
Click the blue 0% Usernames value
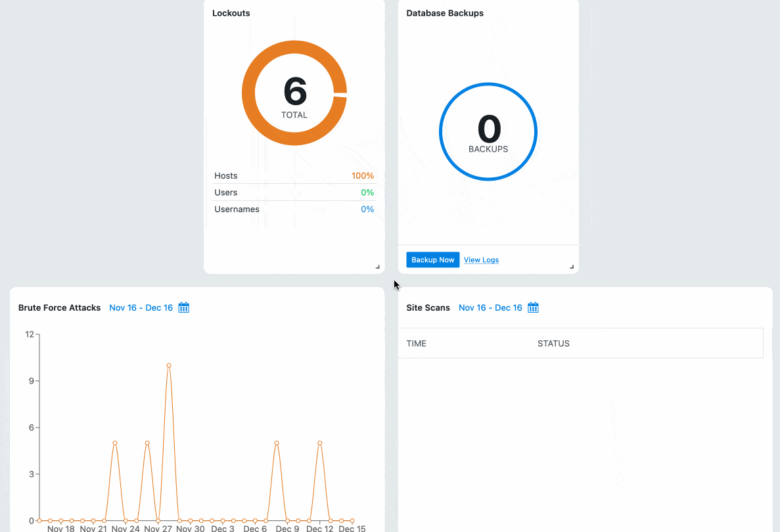(367, 210)
